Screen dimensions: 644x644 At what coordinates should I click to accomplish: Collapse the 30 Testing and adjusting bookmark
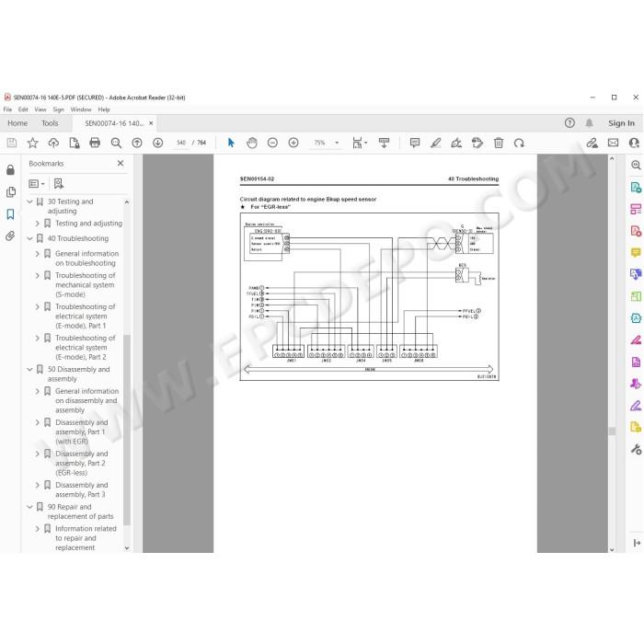click(30, 201)
